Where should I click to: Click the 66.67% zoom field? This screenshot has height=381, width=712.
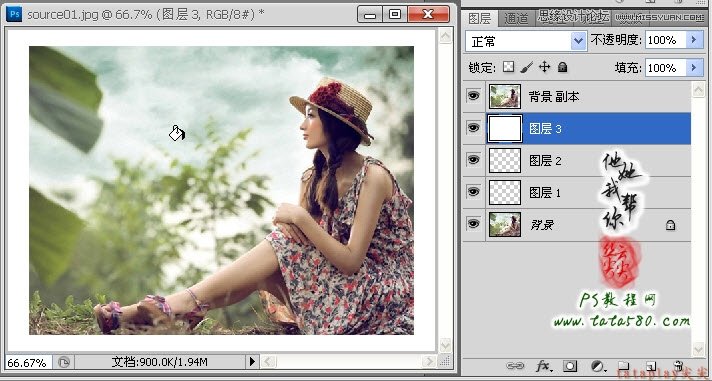(28, 362)
